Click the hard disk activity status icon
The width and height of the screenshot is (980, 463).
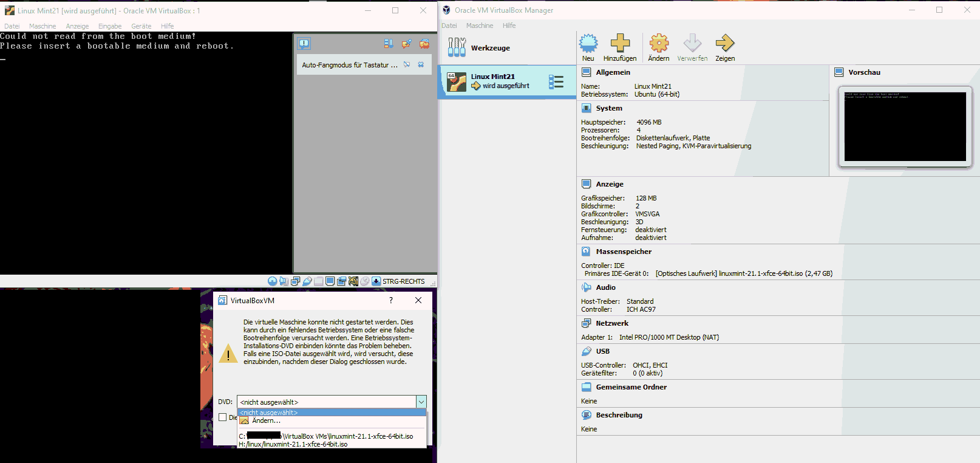click(x=273, y=281)
